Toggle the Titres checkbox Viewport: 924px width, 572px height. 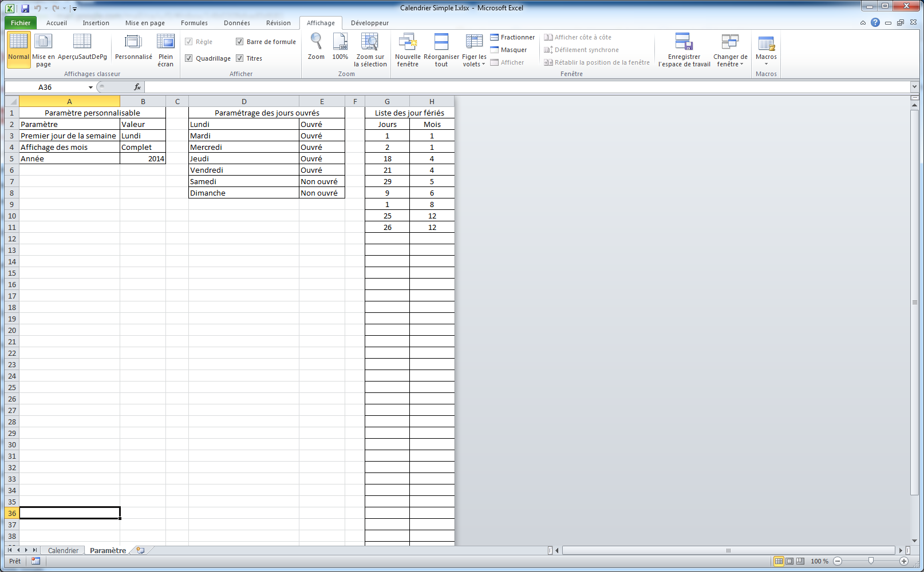coord(239,58)
